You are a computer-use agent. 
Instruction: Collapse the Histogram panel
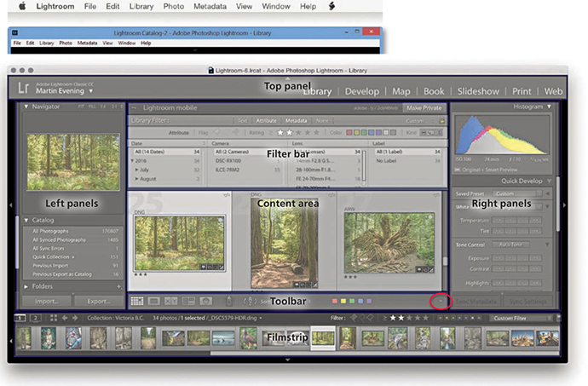(x=549, y=107)
